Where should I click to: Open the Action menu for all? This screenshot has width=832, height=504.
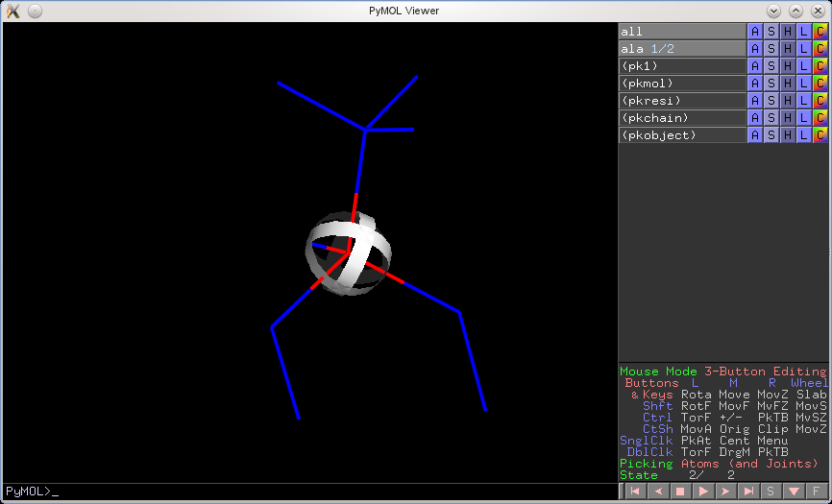point(755,32)
